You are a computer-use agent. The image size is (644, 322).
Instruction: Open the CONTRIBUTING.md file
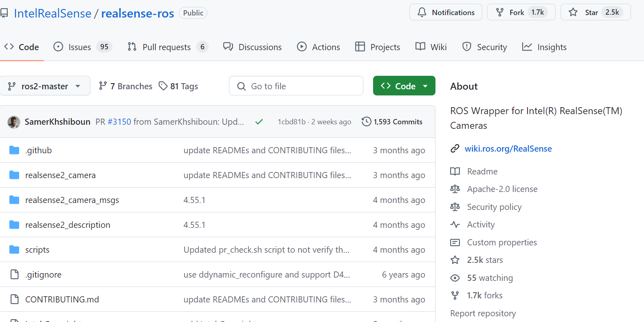click(62, 300)
